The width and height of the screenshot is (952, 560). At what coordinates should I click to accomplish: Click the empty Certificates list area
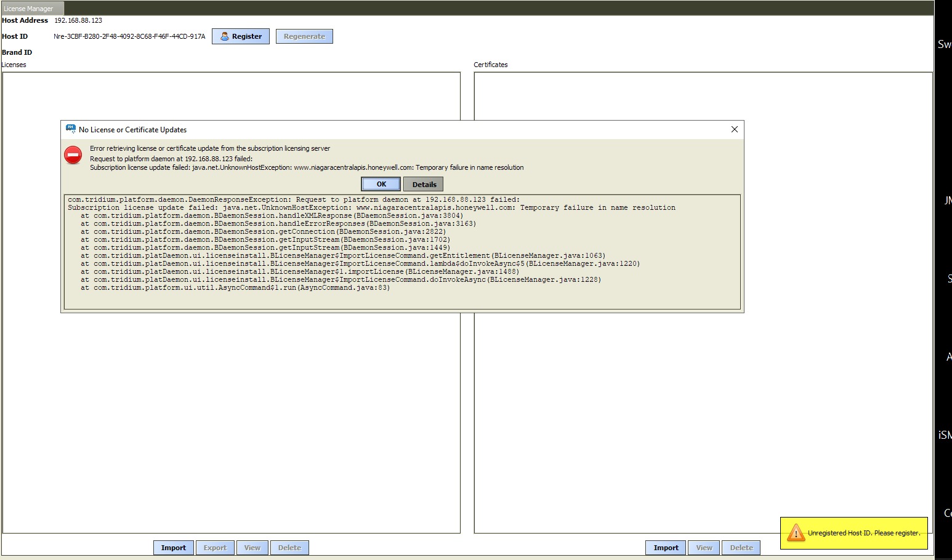click(702, 418)
